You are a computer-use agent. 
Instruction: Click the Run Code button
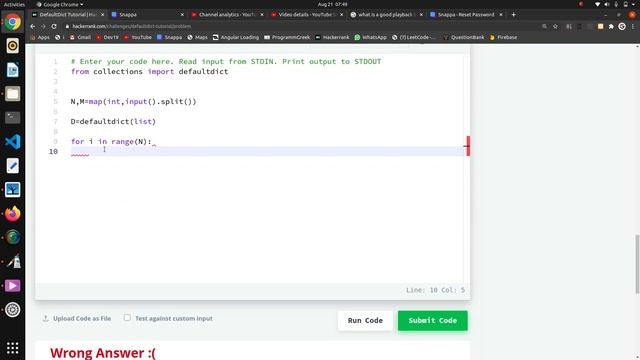[x=365, y=320]
